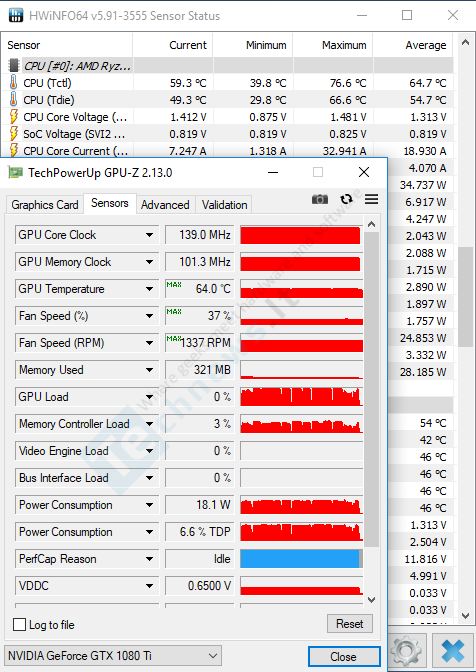Screen dimensions: 476x672
Task: Click the HWiNFO64 vertical scrollbar thumb
Action: point(465,297)
